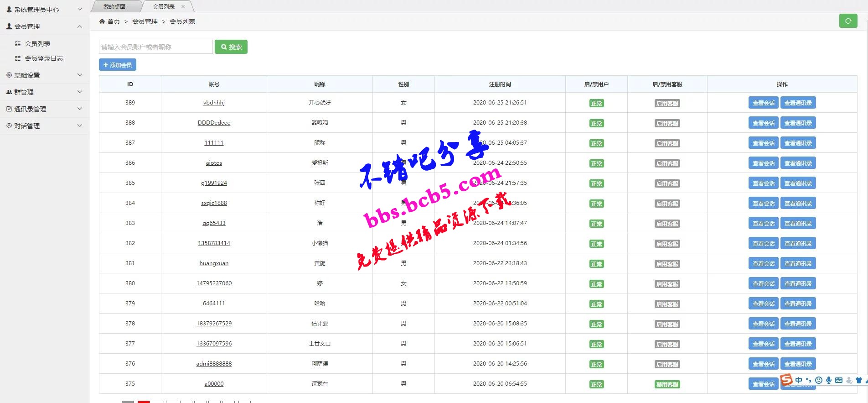
Task: Open 会员登录日志 in sidebar
Action: 44,58
